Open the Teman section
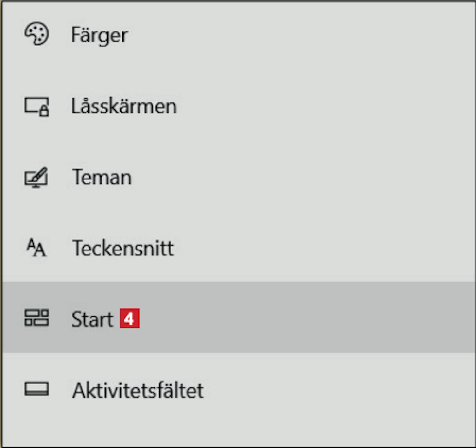 pyautogui.click(x=102, y=177)
